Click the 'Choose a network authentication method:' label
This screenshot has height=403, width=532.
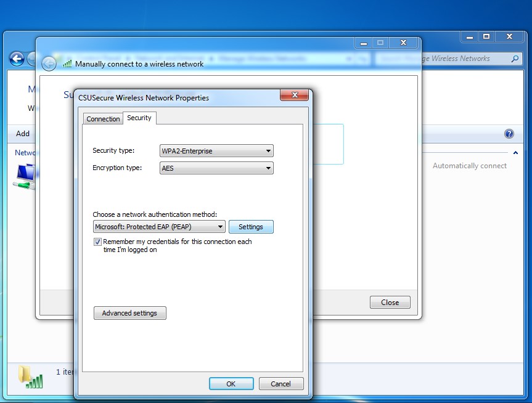tap(155, 214)
